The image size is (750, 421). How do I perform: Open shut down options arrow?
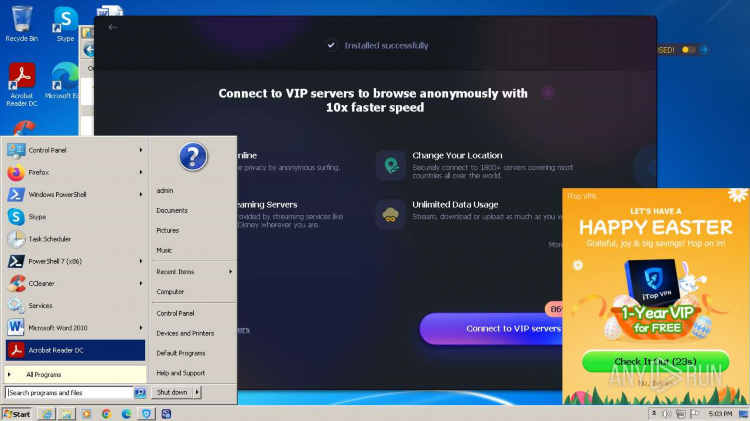[197, 392]
